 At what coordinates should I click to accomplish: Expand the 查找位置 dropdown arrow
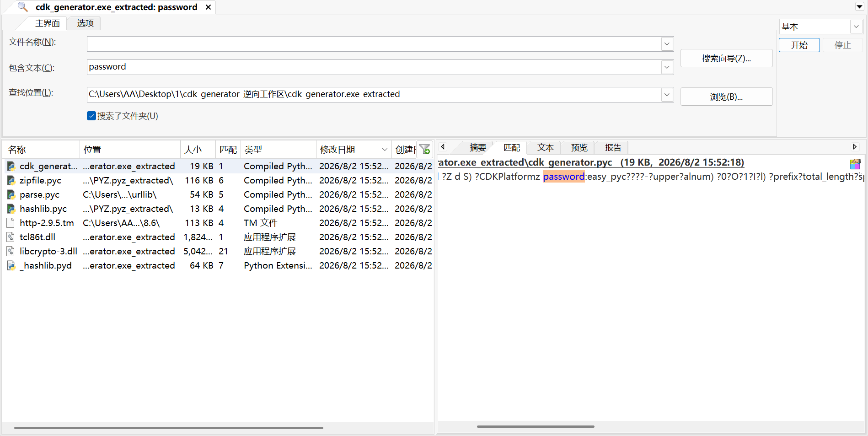pyautogui.click(x=667, y=95)
